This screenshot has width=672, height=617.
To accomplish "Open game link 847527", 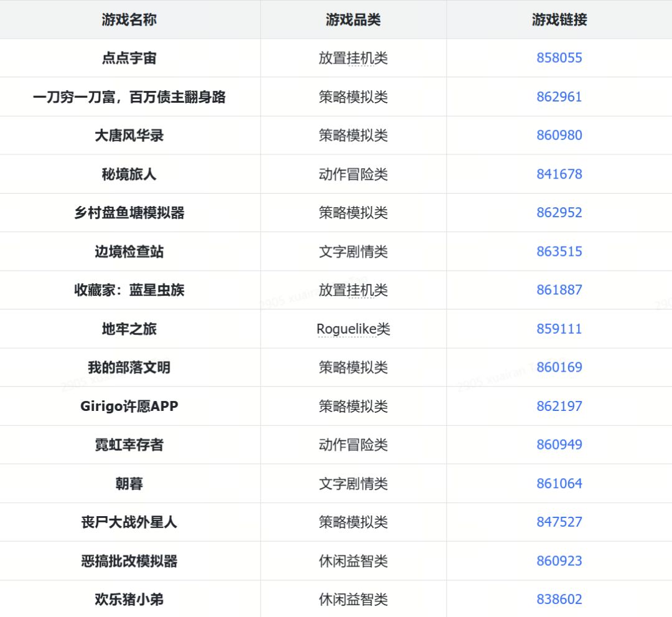I will point(559,522).
